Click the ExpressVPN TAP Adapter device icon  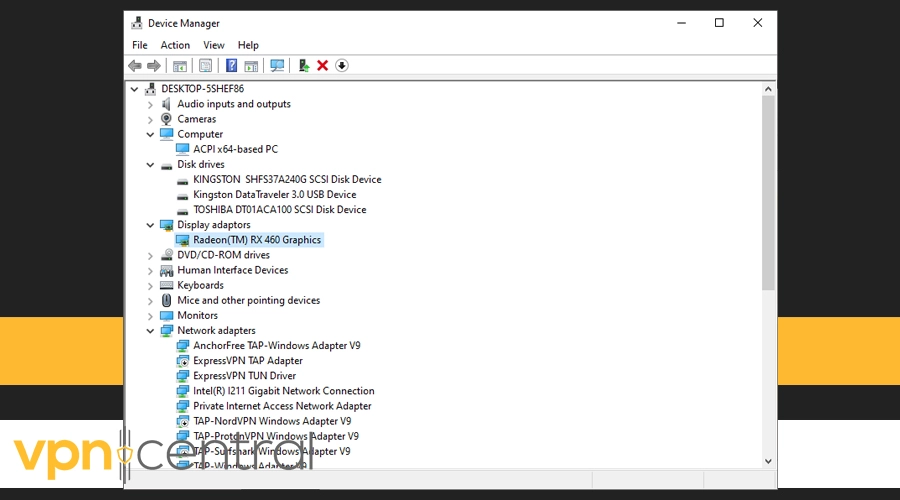tap(183, 361)
